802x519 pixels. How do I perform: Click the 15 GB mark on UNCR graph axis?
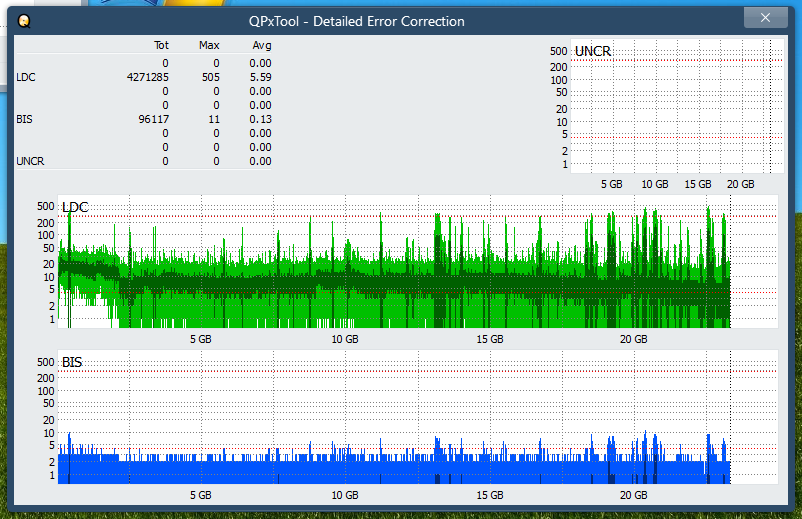697,184
